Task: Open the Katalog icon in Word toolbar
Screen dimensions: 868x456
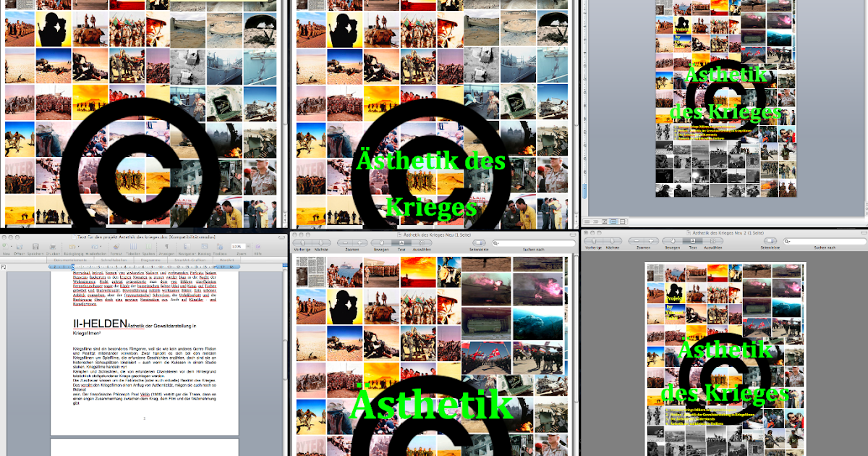Action: pos(204,247)
